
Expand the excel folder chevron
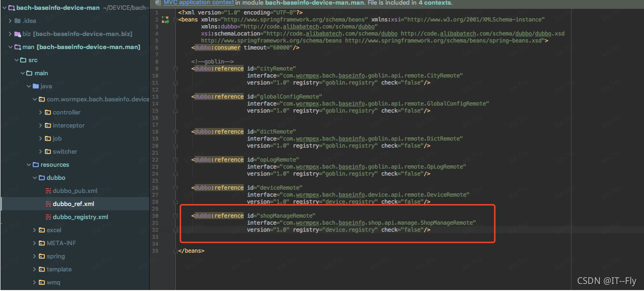35,230
